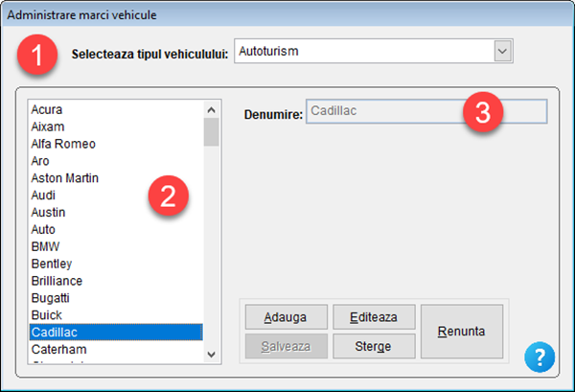This screenshot has height=392, width=575.
Task: Click the Renunta button
Action: 462,332
